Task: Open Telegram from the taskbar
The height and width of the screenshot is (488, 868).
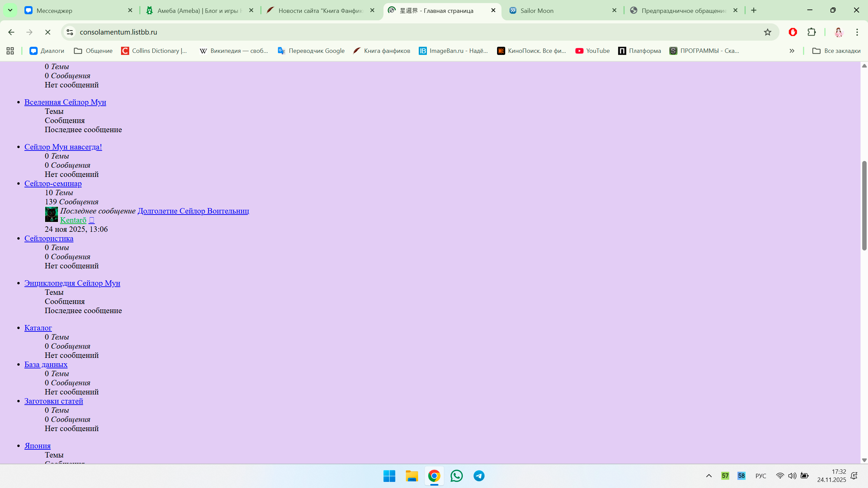Action: tap(479, 476)
